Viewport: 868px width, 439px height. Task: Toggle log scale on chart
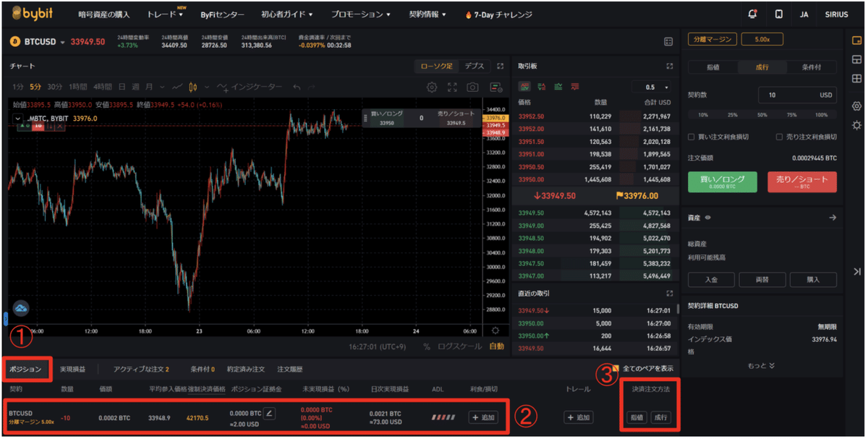(x=459, y=346)
